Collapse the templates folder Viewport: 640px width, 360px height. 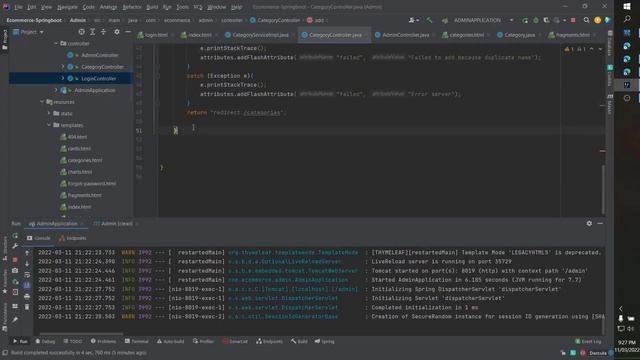pos(49,125)
